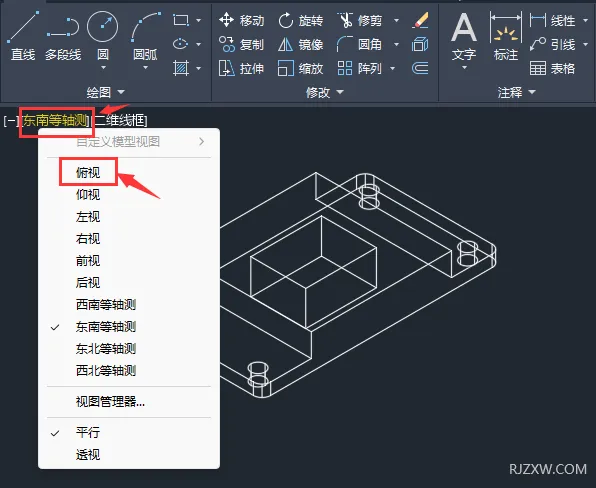Select the Line (直线) tool
The width and height of the screenshot is (596, 488).
click(x=23, y=36)
